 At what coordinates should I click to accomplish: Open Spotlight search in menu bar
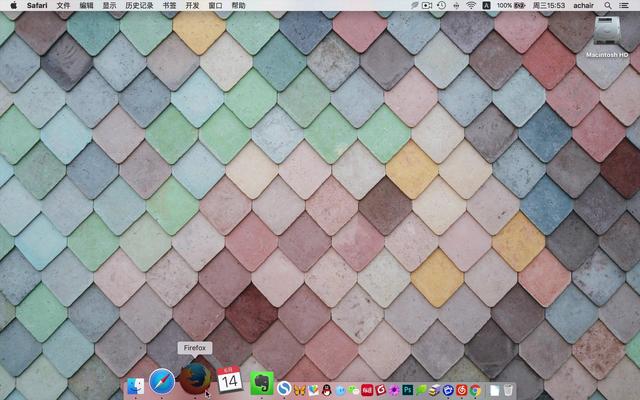tap(608, 5)
